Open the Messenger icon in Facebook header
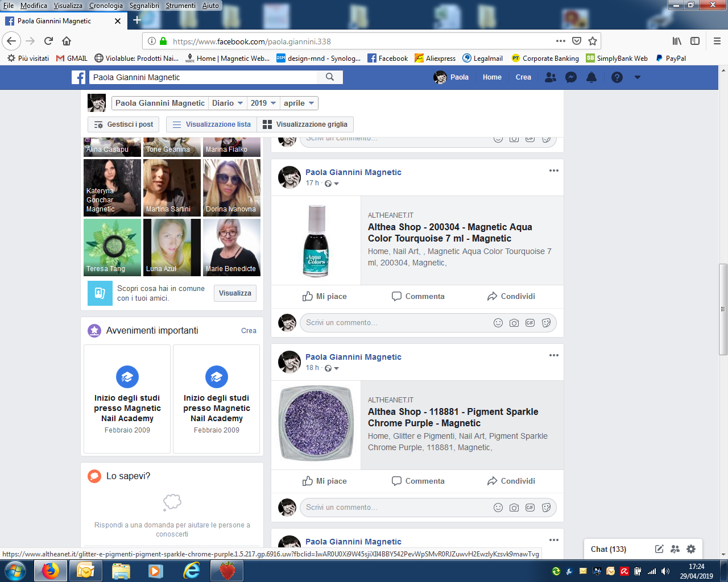This screenshot has width=728, height=582. click(571, 77)
